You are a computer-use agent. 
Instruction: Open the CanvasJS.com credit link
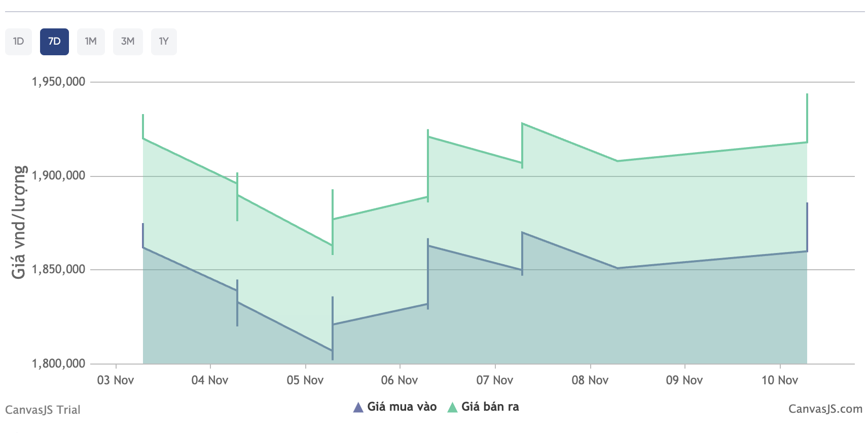(825, 409)
